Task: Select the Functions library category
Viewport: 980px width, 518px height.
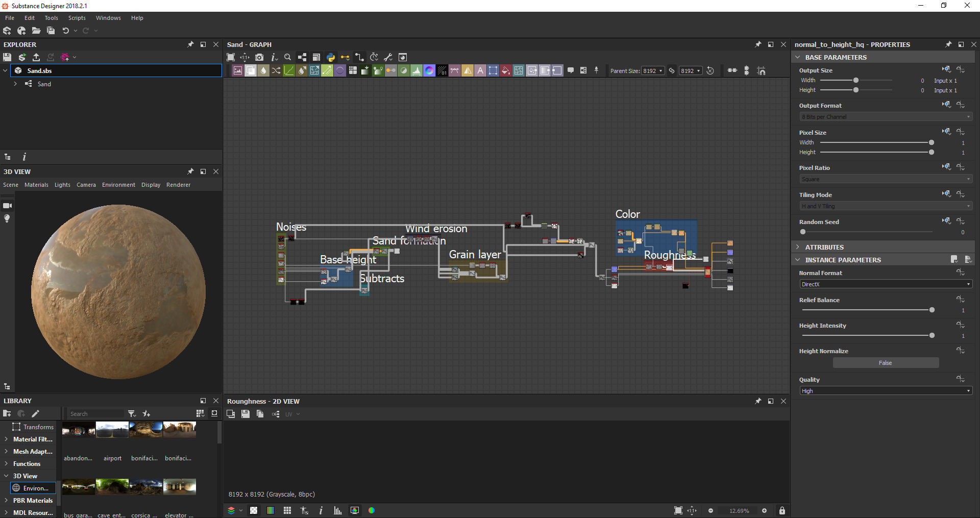Action: pyautogui.click(x=27, y=464)
